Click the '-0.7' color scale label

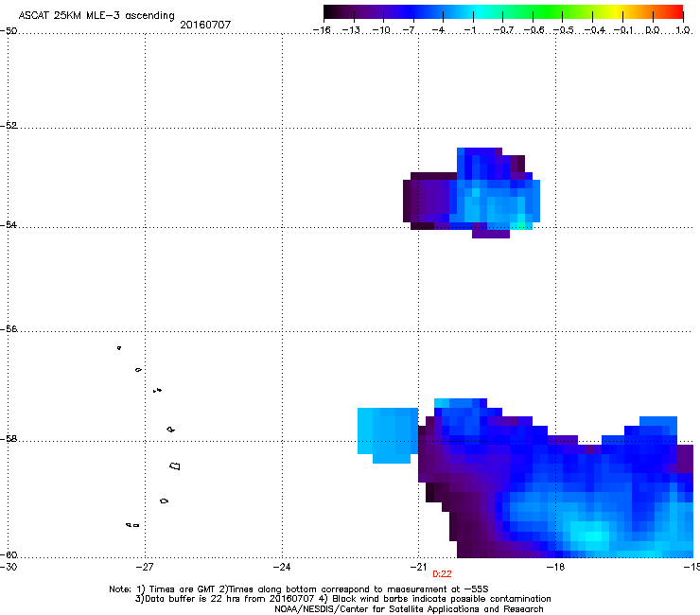pyautogui.click(x=503, y=30)
